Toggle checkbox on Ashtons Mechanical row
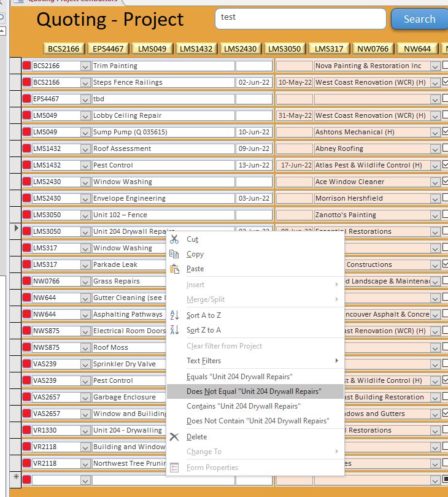The image size is (448, 497). tap(445, 131)
